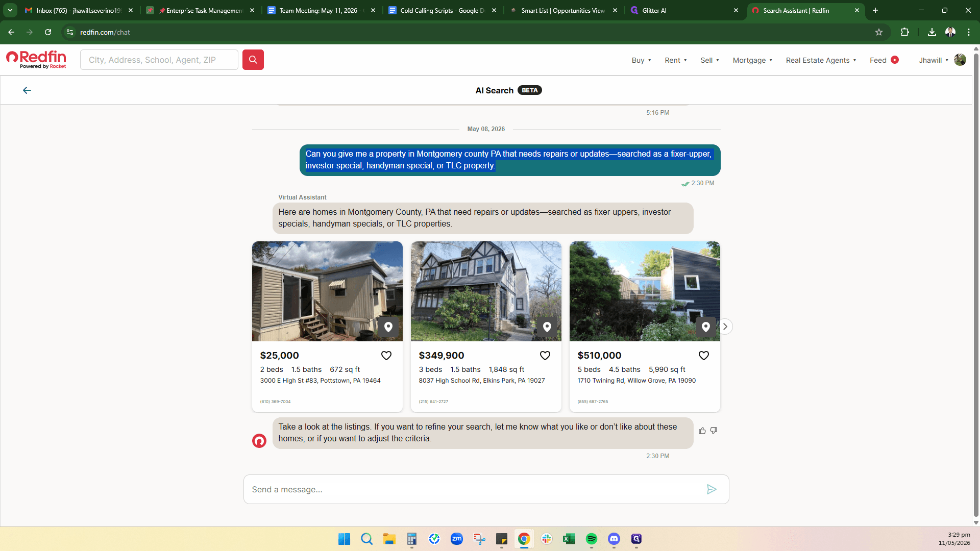The height and width of the screenshot is (551, 980).
Task: Open address 1710 Twining Rd
Action: pyautogui.click(x=636, y=381)
